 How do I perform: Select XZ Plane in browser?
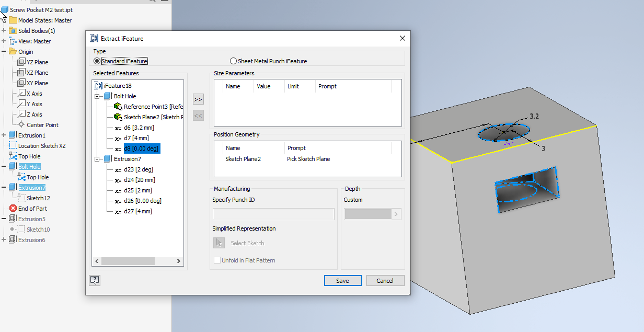coord(38,73)
